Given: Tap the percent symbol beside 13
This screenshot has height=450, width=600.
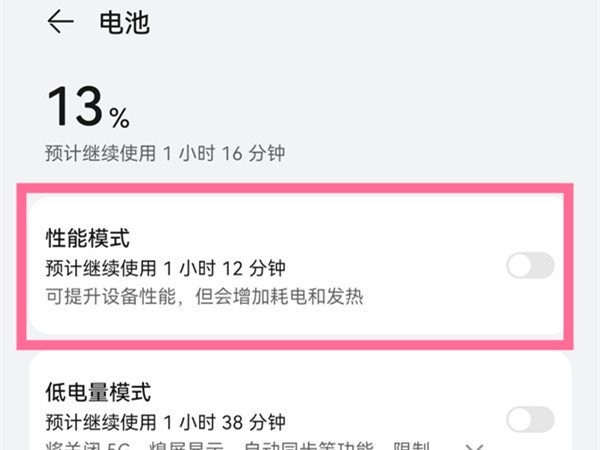Looking at the screenshot, I should [120, 120].
